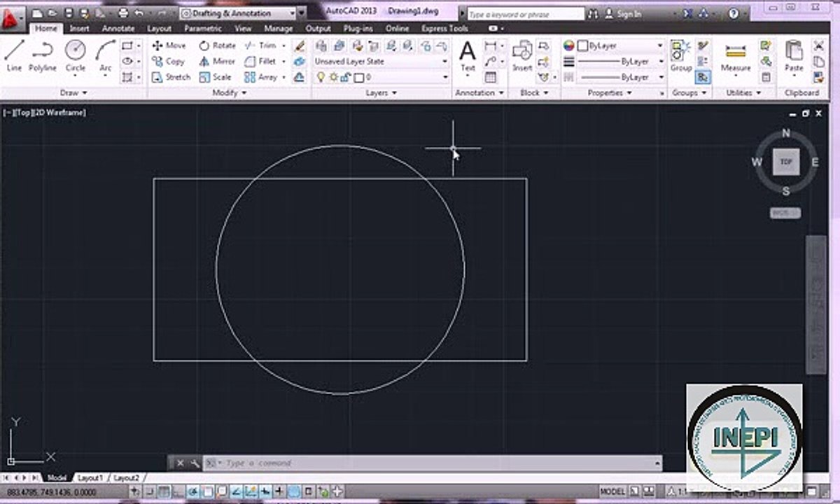The image size is (840, 504).
Task: Select the Arc tool
Action: coord(105,55)
